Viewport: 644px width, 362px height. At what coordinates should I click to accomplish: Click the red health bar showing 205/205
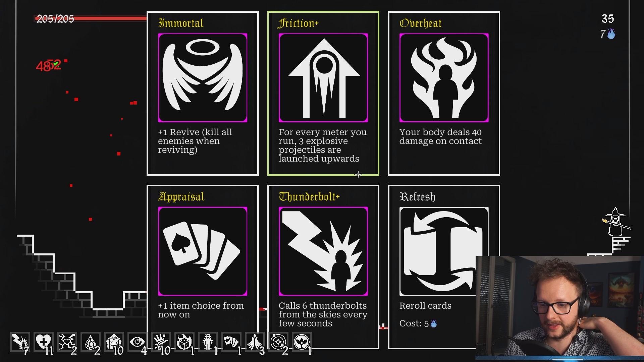point(91,18)
